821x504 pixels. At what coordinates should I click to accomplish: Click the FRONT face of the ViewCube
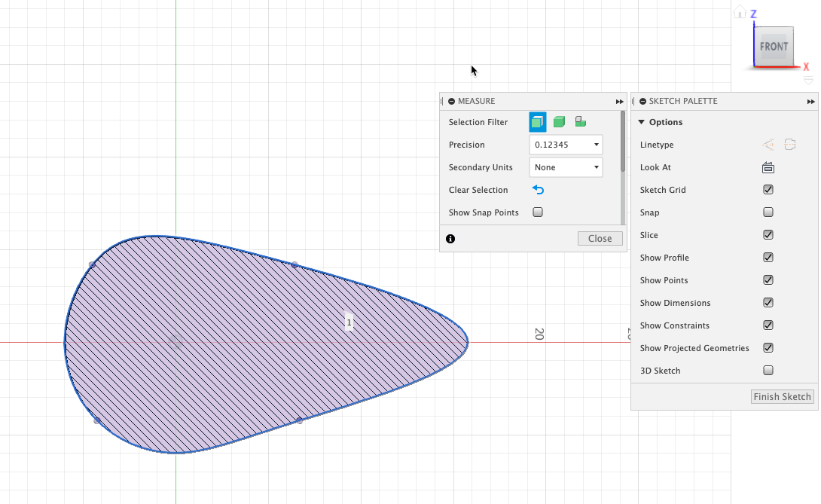(x=774, y=46)
